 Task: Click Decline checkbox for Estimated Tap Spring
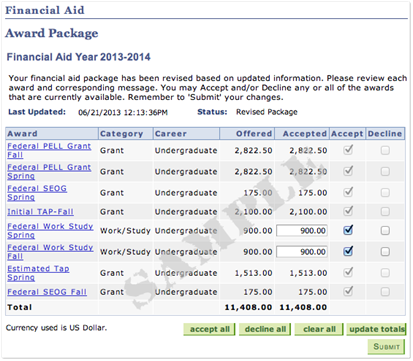point(385,273)
